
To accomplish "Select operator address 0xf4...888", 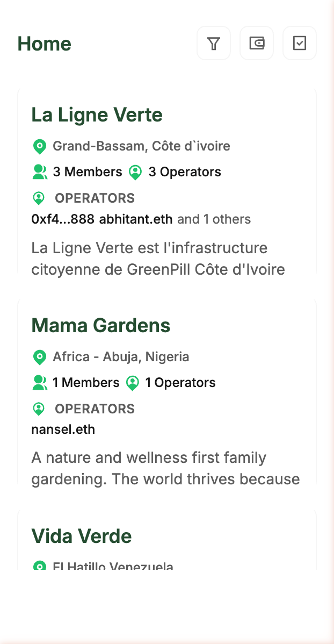I will tap(63, 219).
